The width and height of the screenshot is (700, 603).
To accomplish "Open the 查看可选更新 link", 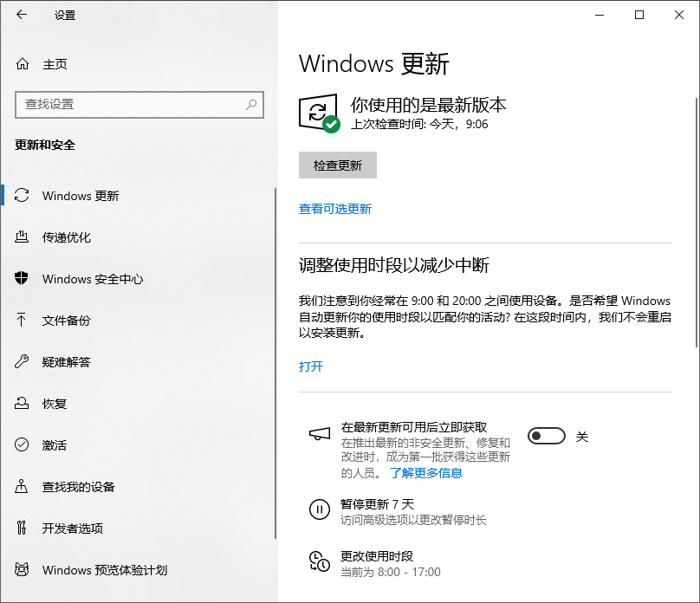I will click(334, 209).
